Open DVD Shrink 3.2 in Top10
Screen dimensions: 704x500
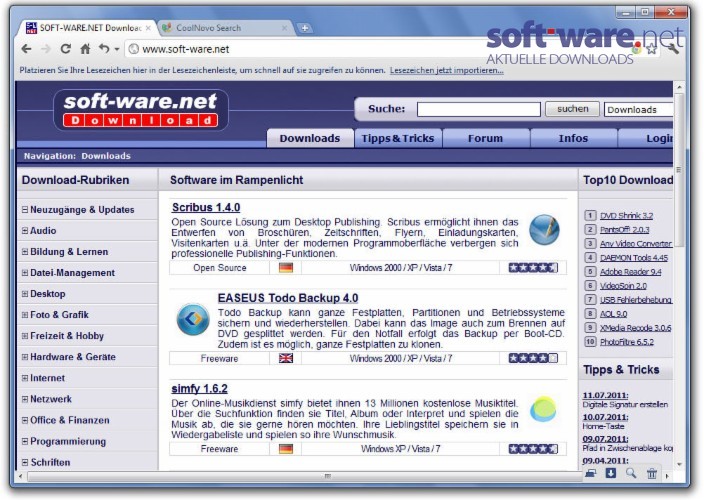click(x=626, y=215)
